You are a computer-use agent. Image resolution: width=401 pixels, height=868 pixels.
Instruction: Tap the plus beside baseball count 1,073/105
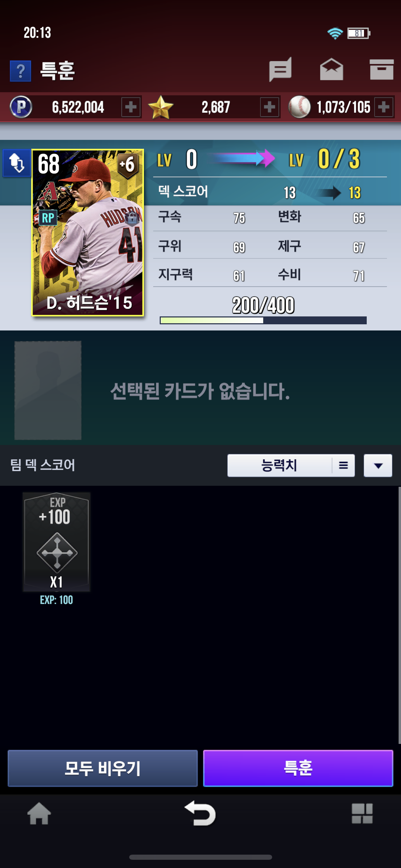coord(384,107)
